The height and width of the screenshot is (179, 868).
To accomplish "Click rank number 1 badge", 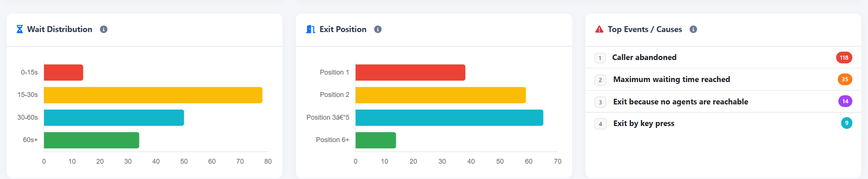I will [x=600, y=58].
